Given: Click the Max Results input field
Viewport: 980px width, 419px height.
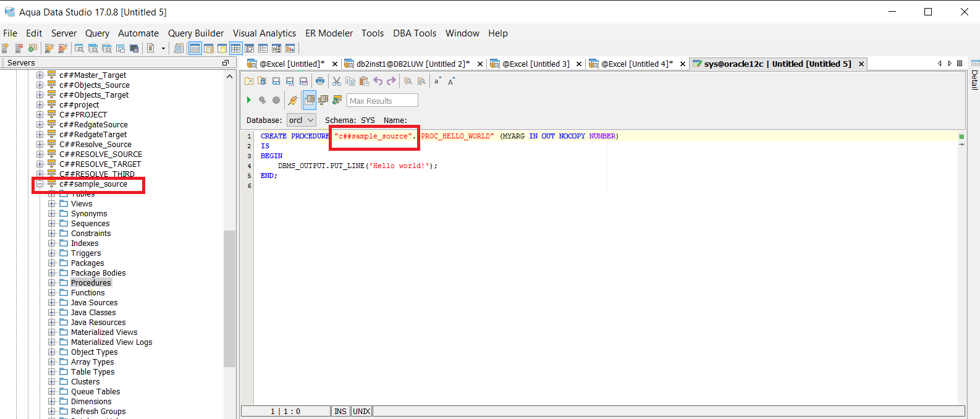Looking at the screenshot, I should [x=382, y=100].
